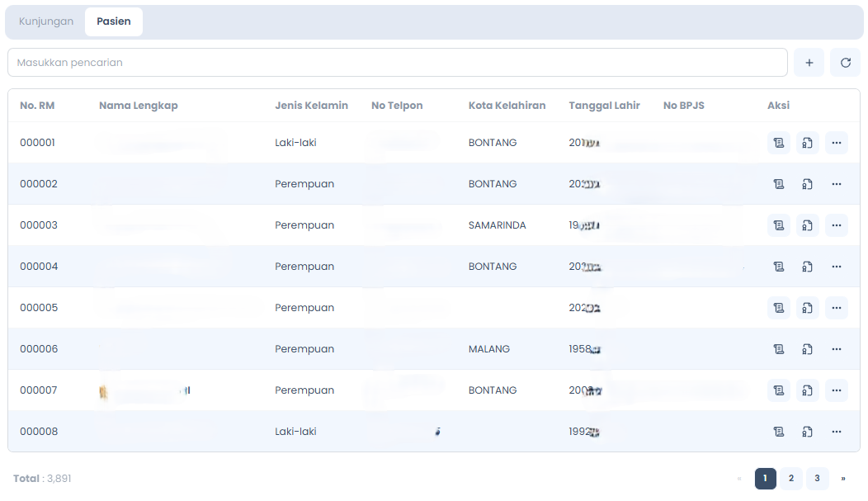
Task: Open more options for patient 000007
Action: [836, 390]
